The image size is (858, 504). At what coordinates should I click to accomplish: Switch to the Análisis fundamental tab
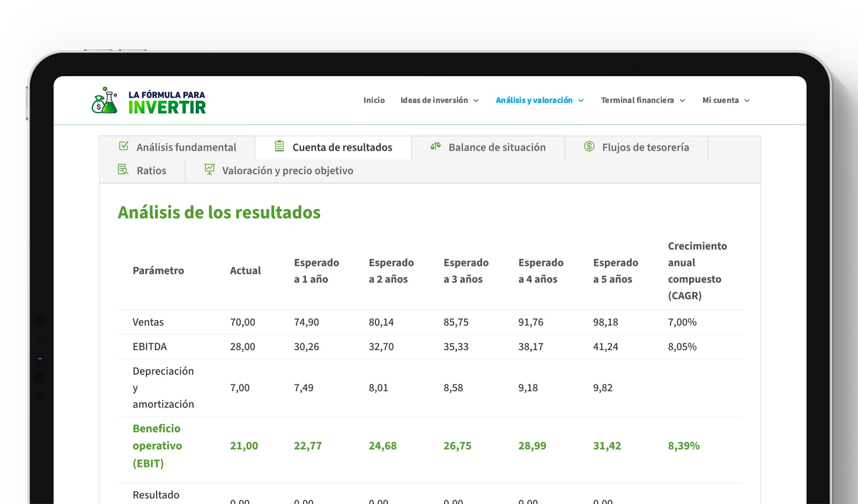pyautogui.click(x=177, y=147)
